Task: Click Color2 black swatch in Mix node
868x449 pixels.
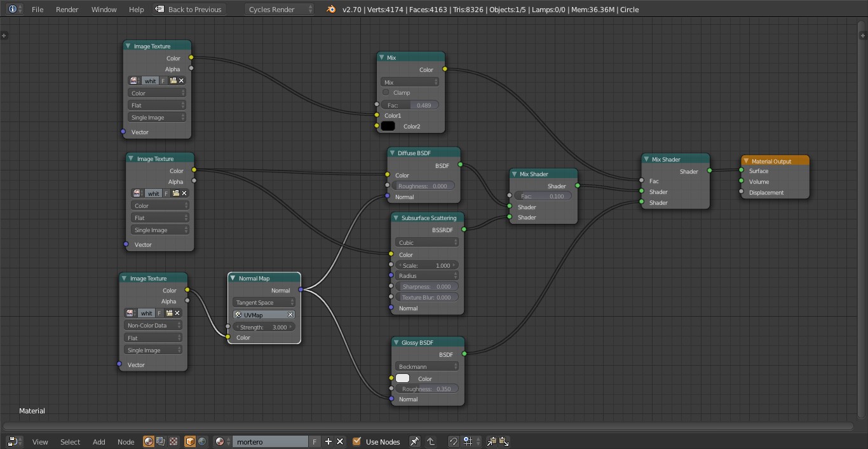Action: pos(388,127)
